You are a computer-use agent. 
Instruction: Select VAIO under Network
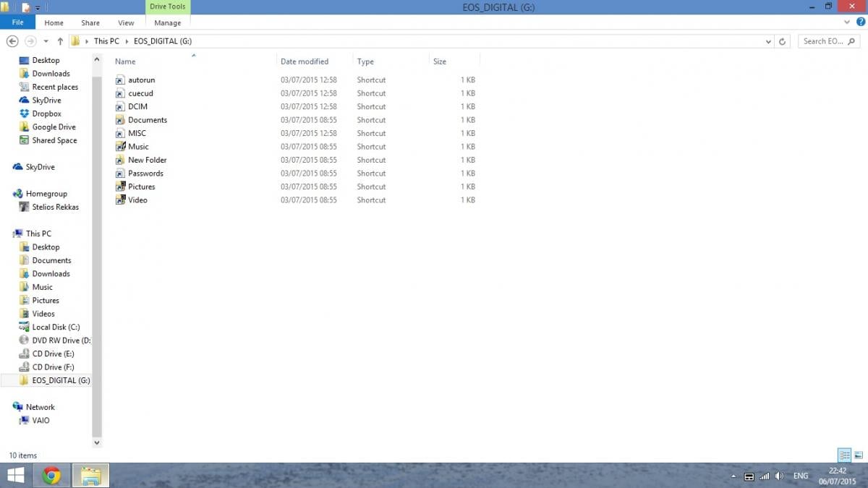[35, 421]
